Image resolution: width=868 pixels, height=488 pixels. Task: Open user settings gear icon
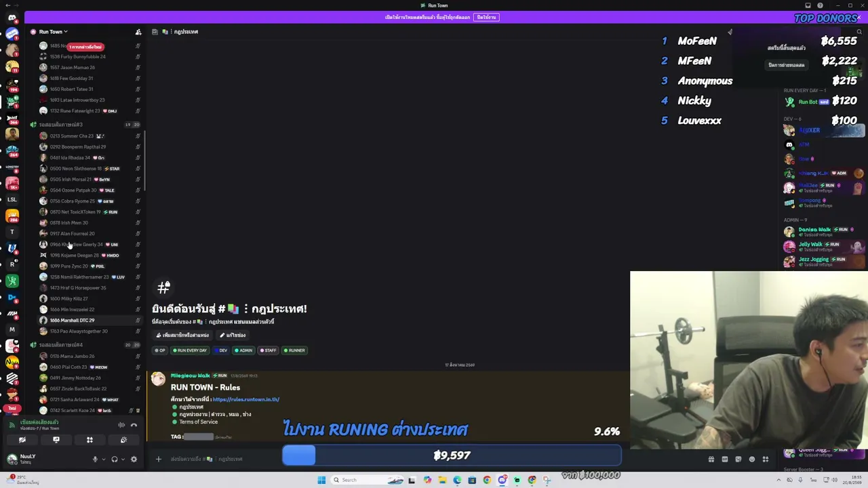coord(134,460)
